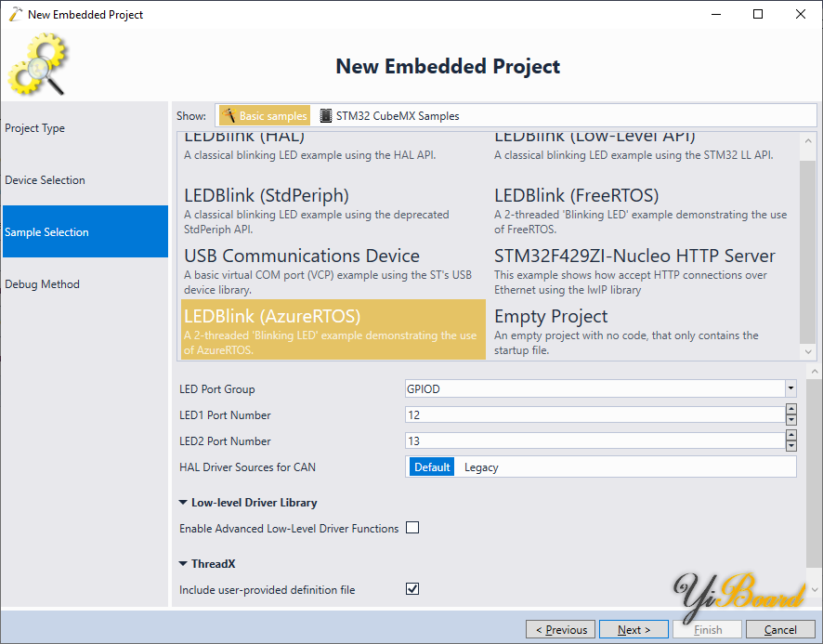Select the LEDBlink (AzureRTOS) sample

click(333, 329)
